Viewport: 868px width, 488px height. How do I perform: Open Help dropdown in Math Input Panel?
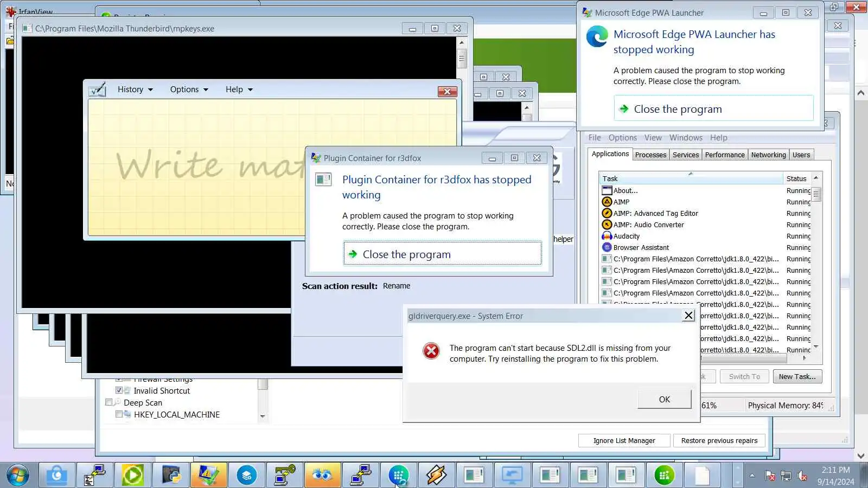coord(239,89)
